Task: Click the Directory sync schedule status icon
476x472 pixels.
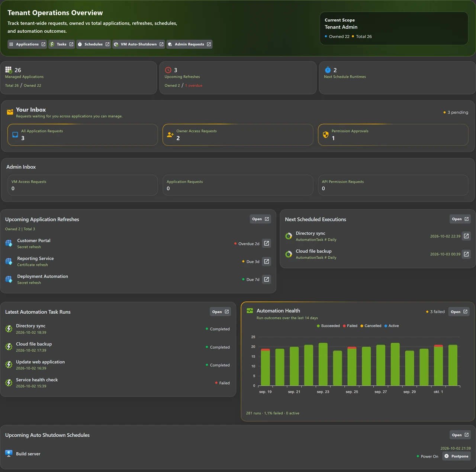Action: [289, 236]
